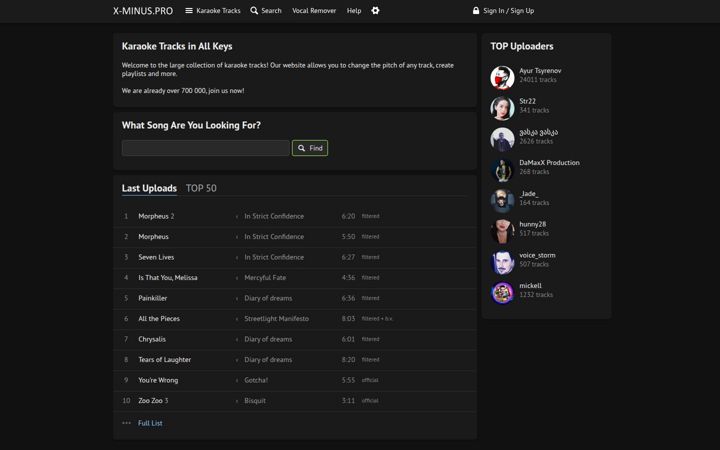This screenshot has width=720, height=450.
Task: Open artist Gotcha!
Action: click(x=256, y=380)
